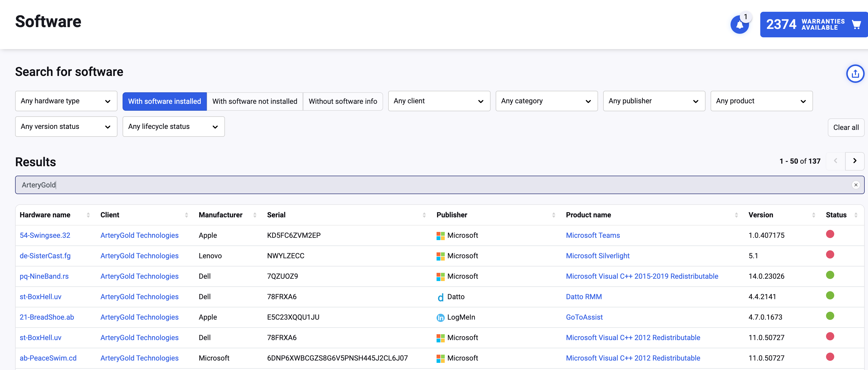Click Microsoft logo in Teams row

(x=440, y=236)
